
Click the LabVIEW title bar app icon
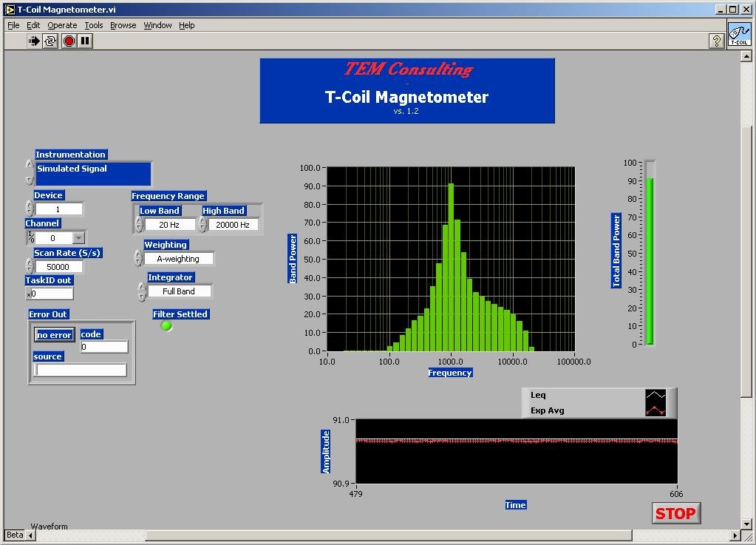[10, 9]
